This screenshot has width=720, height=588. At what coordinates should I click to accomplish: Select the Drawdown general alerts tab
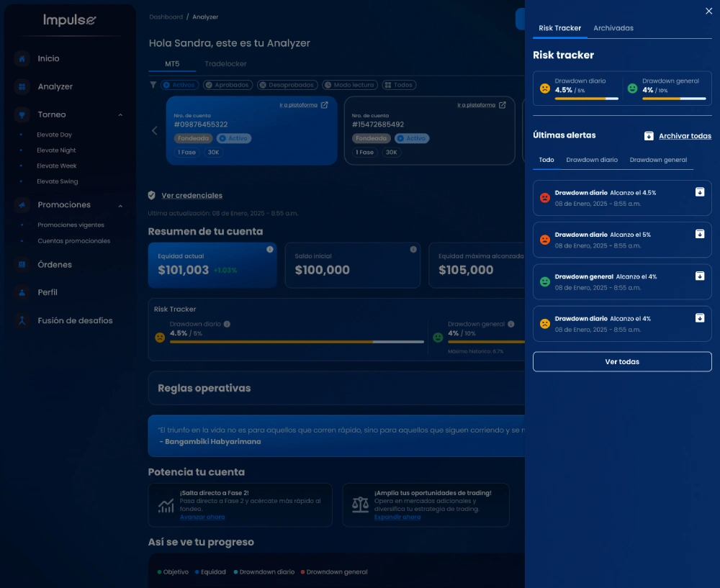[658, 160]
